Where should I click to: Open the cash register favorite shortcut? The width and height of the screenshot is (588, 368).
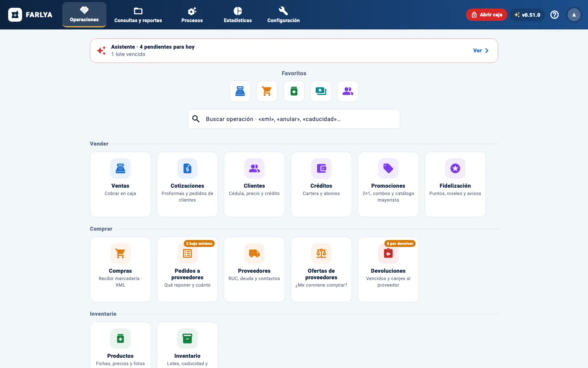point(240,91)
